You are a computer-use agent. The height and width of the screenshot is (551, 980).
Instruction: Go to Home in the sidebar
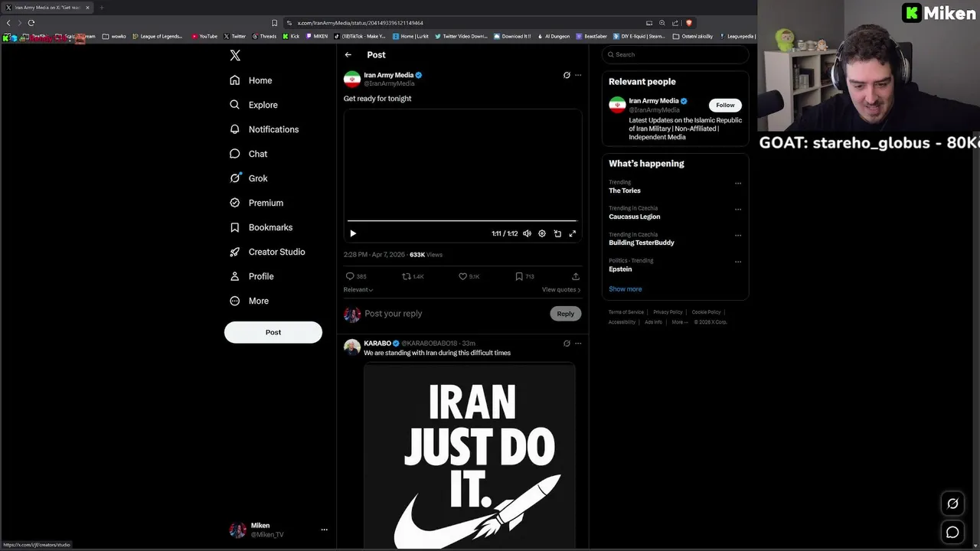(251, 80)
